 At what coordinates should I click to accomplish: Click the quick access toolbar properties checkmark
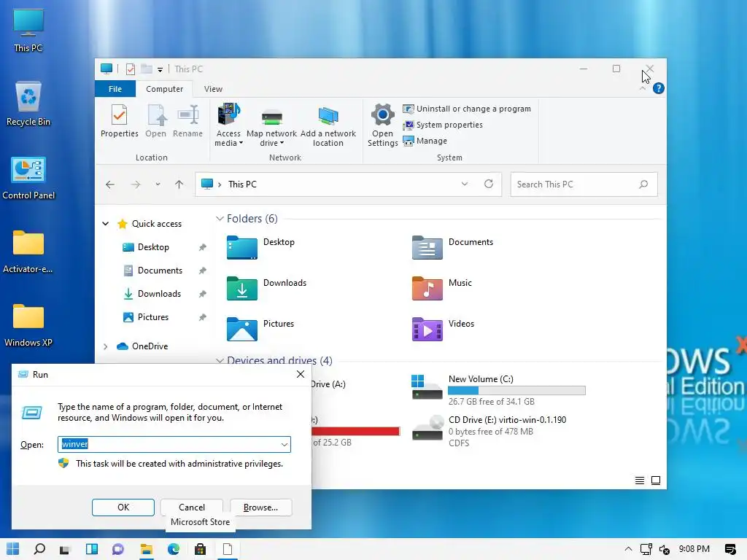coord(130,69)
